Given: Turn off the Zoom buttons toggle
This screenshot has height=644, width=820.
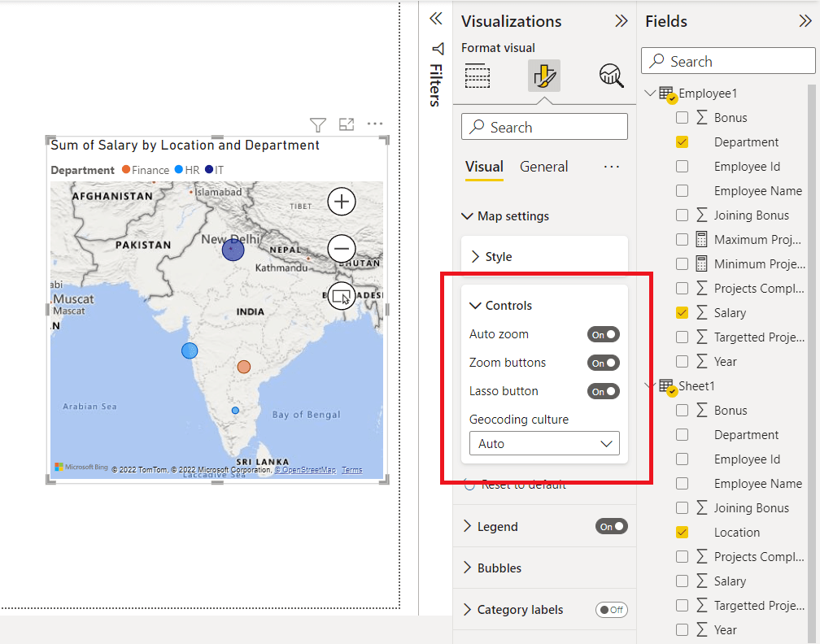Looking at the screenshot, I should click(x=603, y=363).
